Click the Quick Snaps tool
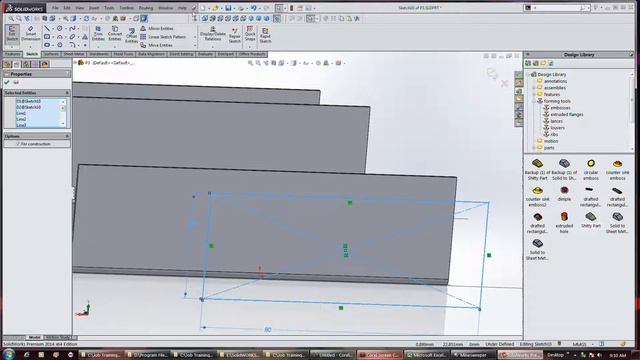This screenshot has height=360, width=640. [x=250, y=33]
